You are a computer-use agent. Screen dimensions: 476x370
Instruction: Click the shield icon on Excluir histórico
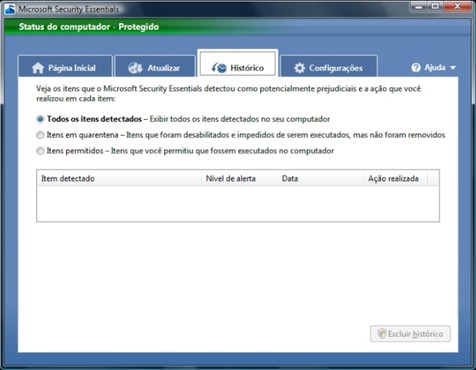tap(382, 334)
